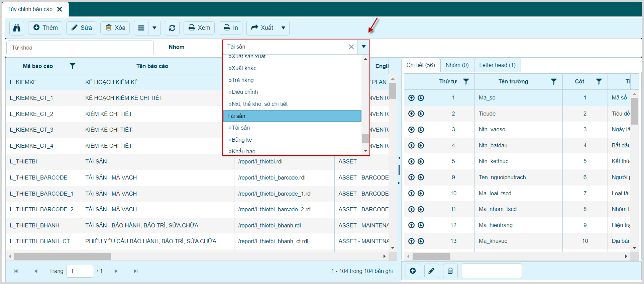Clear the Nhóm combo box selection
The height and width of the screenshot is (284, 644).
tap(351, 47)
